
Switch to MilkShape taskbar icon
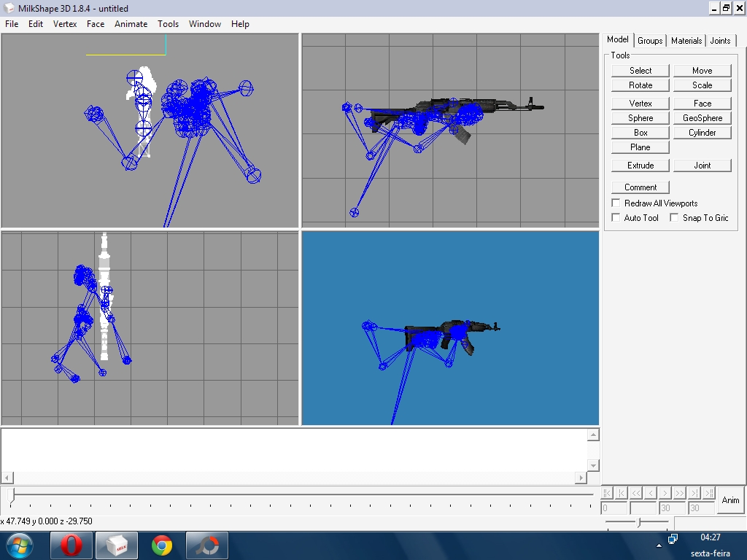(x=116, y=545)
